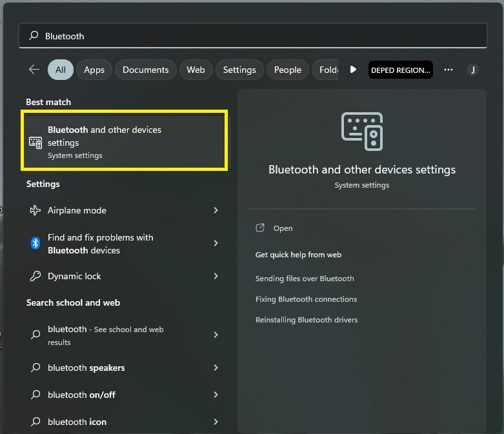Click the Bluetooth devices icon in best match
Image resolution: width=504 pixels, height=434 pixels.
click(35, 143)
